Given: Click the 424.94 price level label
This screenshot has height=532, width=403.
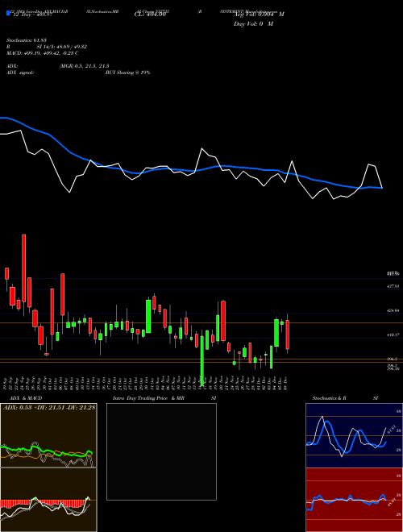Looking at the screenshot, I should [393, 310].
